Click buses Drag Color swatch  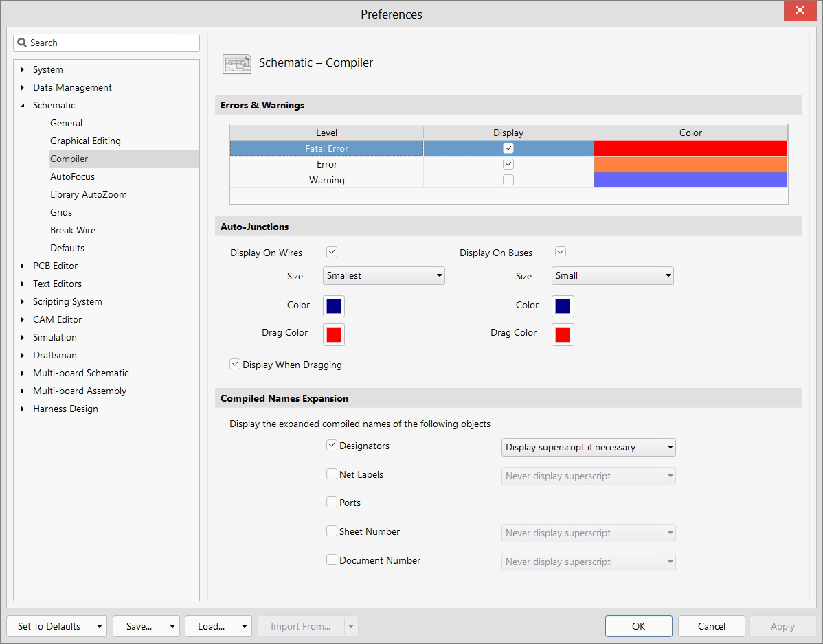[x=563, y=334]
